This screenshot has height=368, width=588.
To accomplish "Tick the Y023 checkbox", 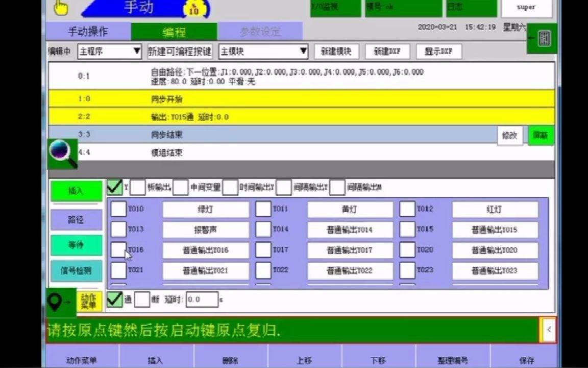I will 407,270.
